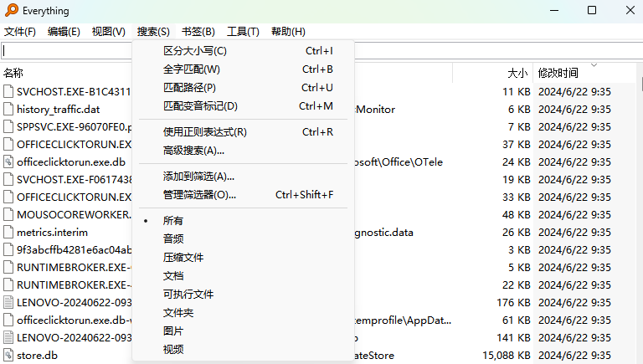643x364 pixels.
Task: Click the vertical scrollbar thumb
Action: [x=641, y=83]
